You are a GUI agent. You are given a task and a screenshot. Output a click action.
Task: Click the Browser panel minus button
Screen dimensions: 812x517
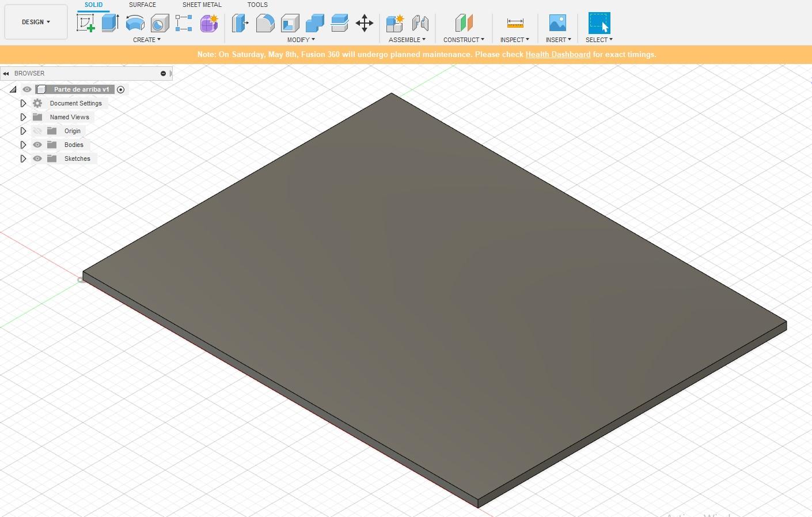click(163, 73)
